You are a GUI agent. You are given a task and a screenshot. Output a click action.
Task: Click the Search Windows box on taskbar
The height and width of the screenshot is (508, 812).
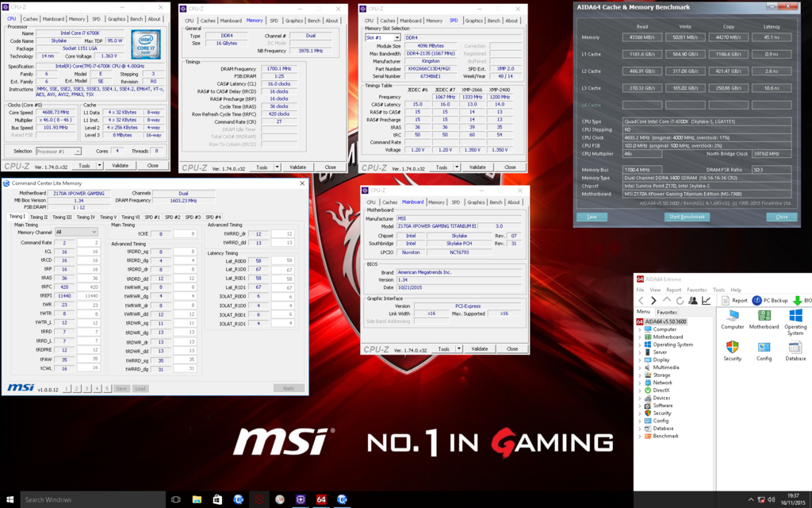93,500
